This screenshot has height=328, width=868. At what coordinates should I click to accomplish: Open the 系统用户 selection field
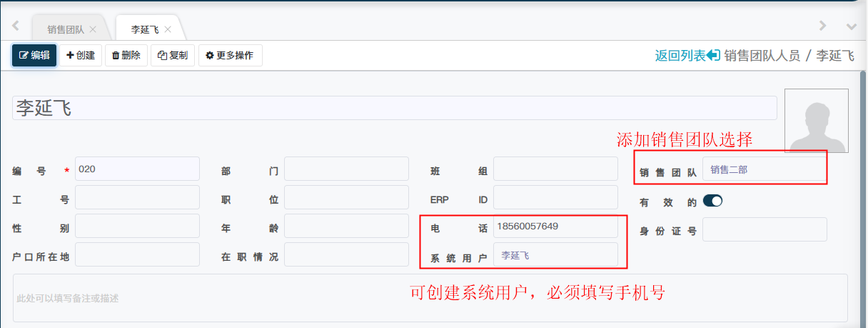point(555,255)
